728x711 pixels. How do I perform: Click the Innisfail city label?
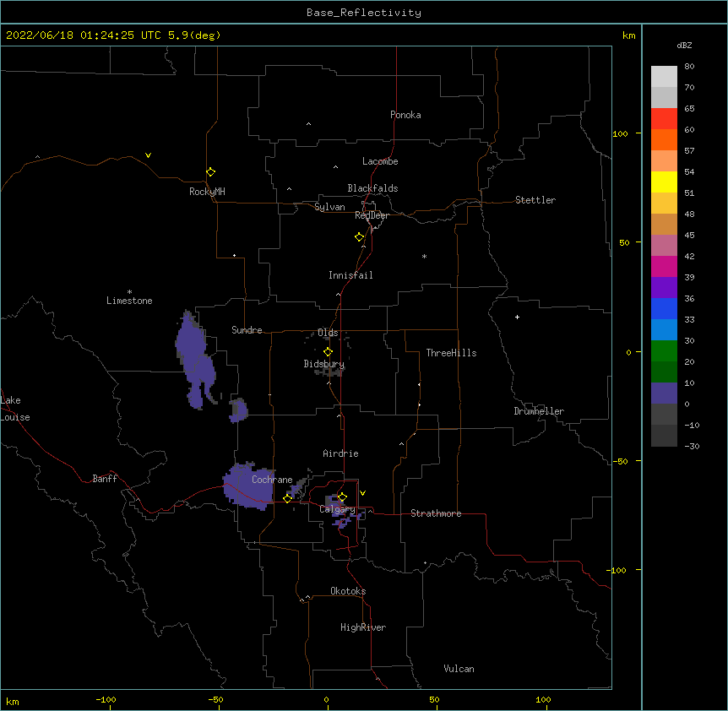[350, 275]
